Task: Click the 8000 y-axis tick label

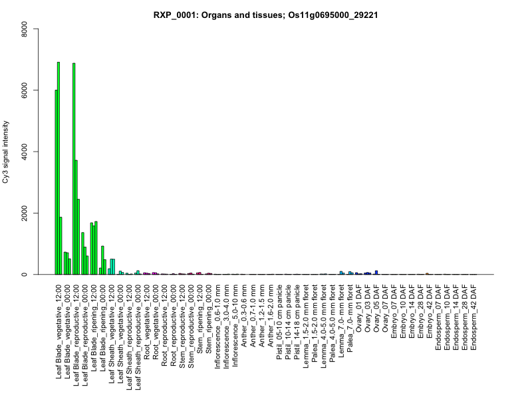Action: 24,29
